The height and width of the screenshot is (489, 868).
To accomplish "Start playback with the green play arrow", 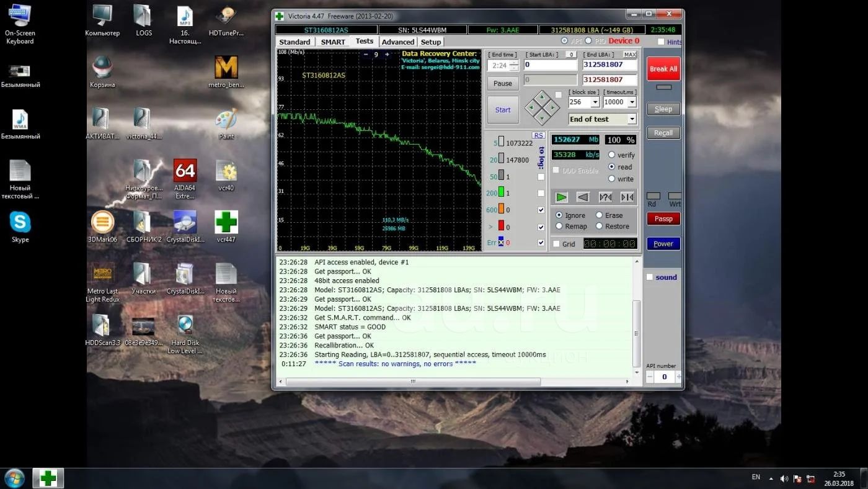I will (x=561, y=197).
